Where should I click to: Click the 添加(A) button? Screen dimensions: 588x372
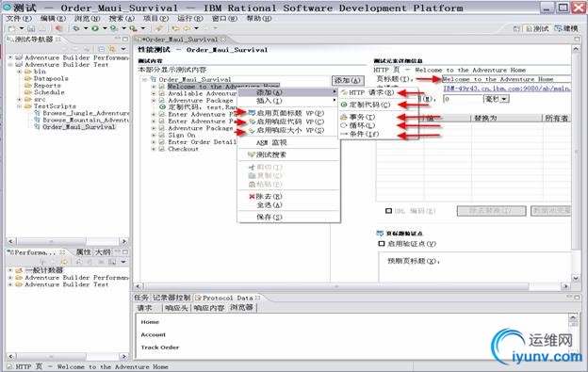coord(348,80)
